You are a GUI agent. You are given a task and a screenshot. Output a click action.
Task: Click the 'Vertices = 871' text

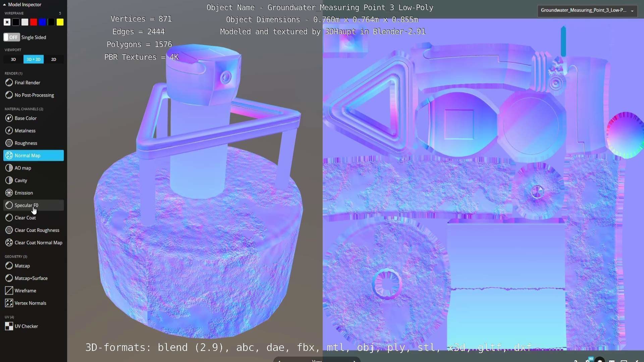click(141, 19)
